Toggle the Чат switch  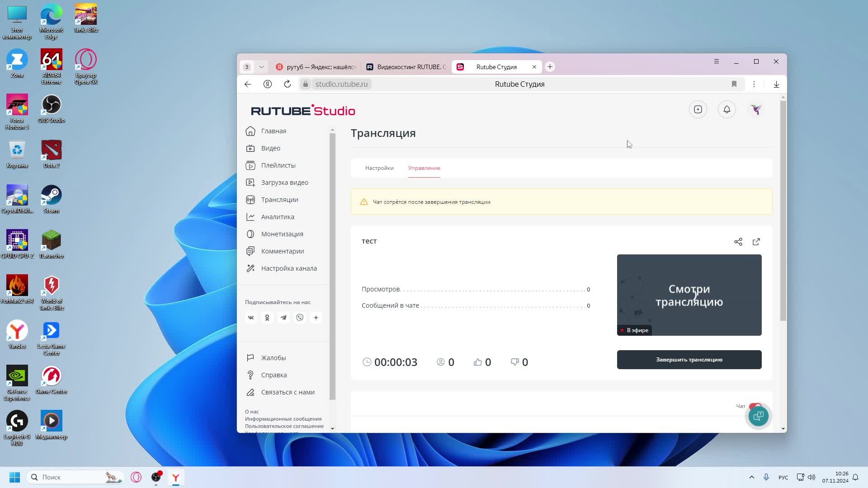pyautogui.click(x=755, y=406)
